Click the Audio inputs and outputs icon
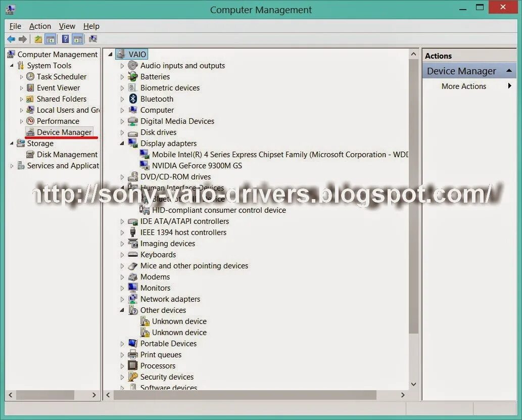This screenshot has width=522, height=420. pos(133,65)
